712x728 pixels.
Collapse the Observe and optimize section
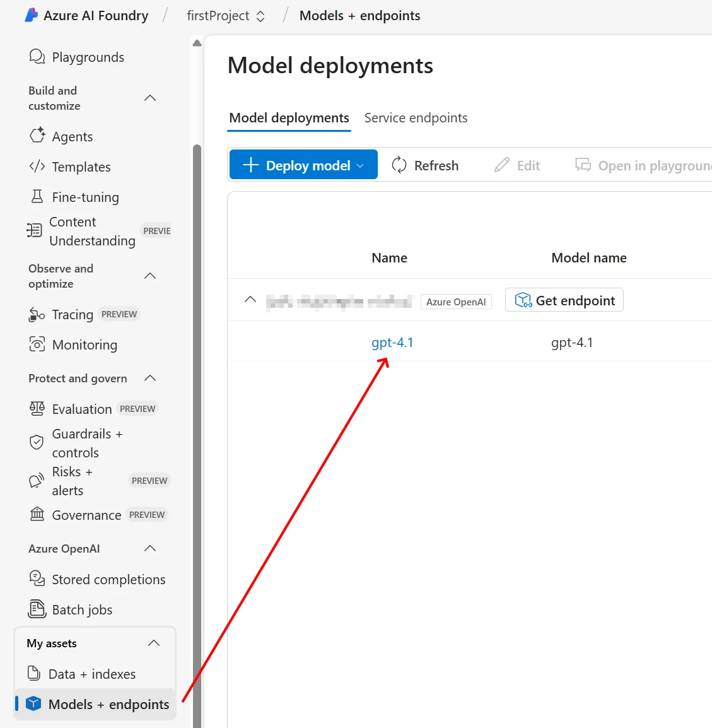pyautogui.click(x=150, y=276)
